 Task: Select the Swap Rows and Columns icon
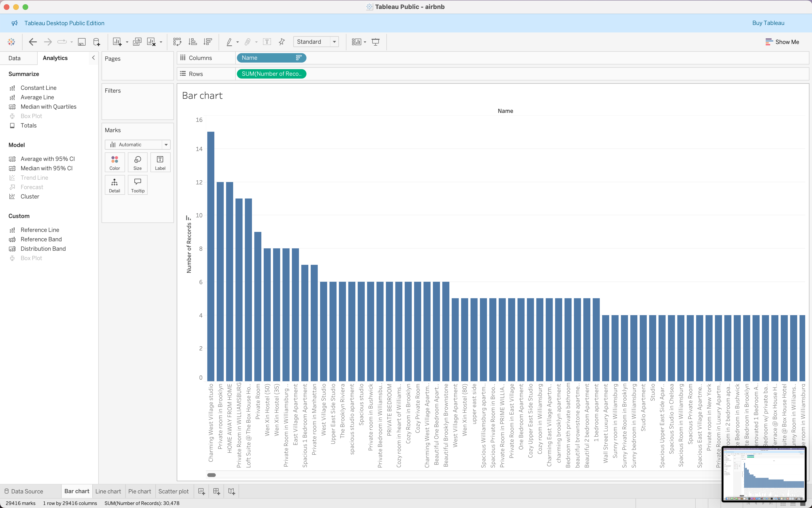click(x=177, y=42)
